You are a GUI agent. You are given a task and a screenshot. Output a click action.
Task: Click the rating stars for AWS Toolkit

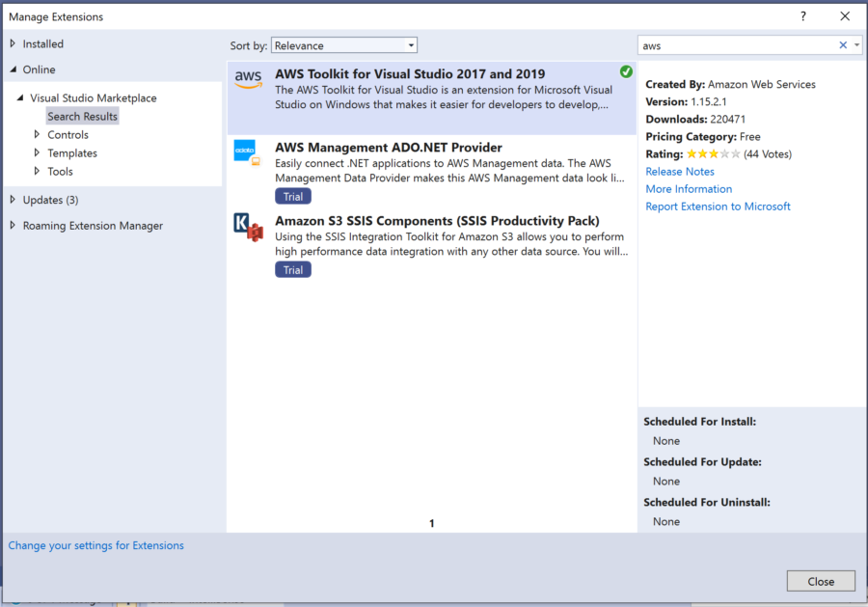(713, 154)
